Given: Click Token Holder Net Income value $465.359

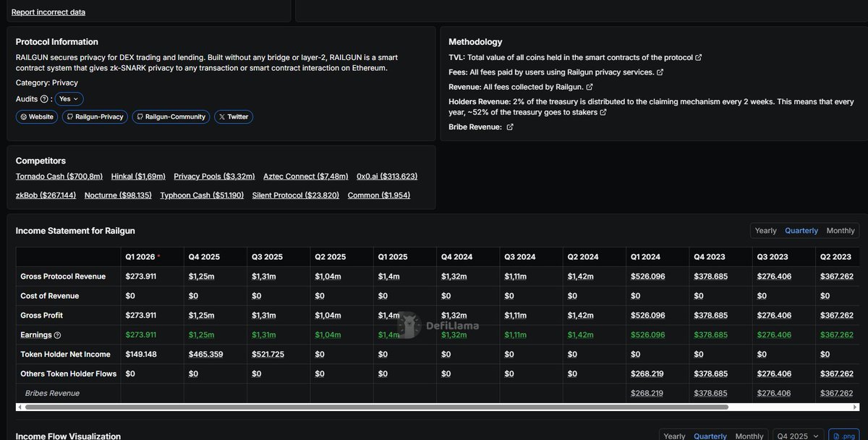Looking at the screenshot, I should pyautogui.click(x=205, y=355).
